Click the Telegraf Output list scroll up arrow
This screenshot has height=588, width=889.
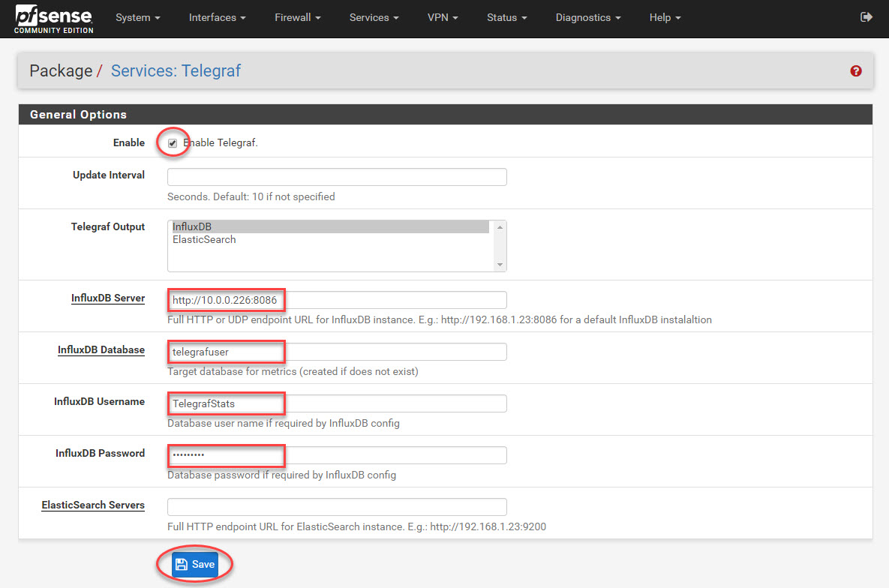tap(500, 227)
